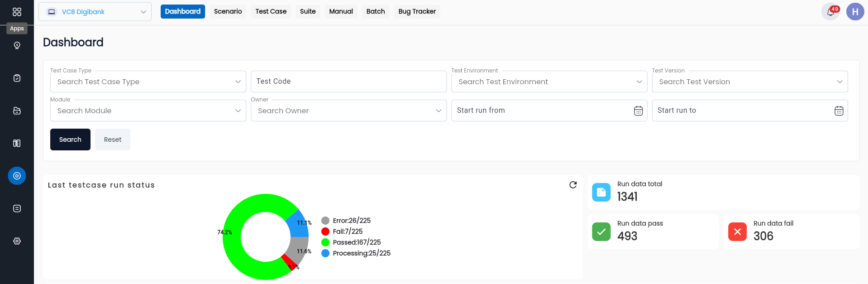868x284 pixels.
Task: Switch to the Manual tab
Action: point(341,11)
